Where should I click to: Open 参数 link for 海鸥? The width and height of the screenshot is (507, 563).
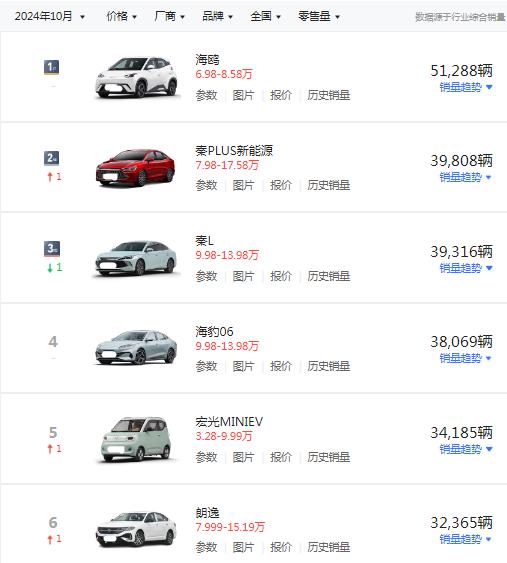click(x=206, y=95)
